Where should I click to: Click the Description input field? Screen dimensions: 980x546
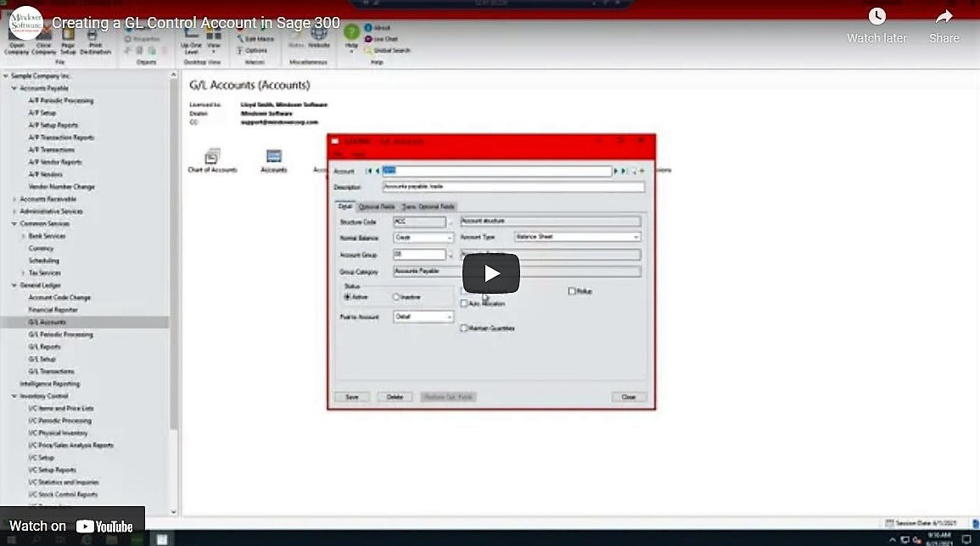click(513, 186)
